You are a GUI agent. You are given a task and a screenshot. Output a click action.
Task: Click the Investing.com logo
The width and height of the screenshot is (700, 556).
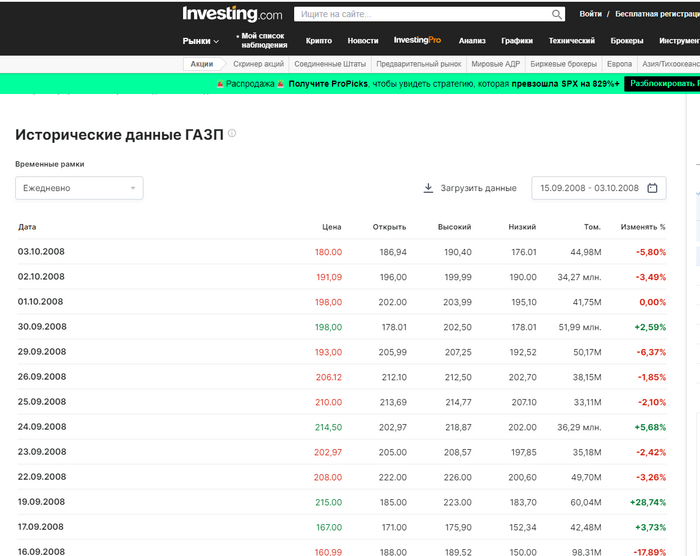(232, 14)
